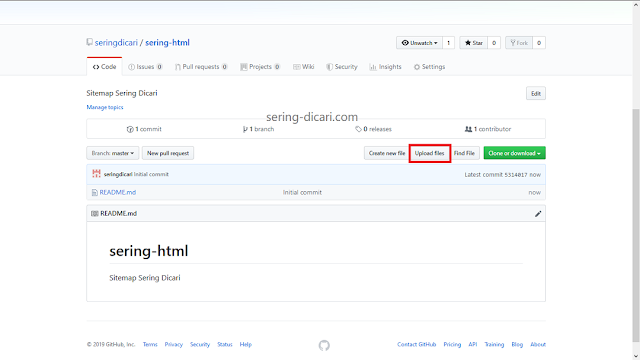Click New pull request button
The width and height of the screenshot is (640, 360).
tap(168, 153)
